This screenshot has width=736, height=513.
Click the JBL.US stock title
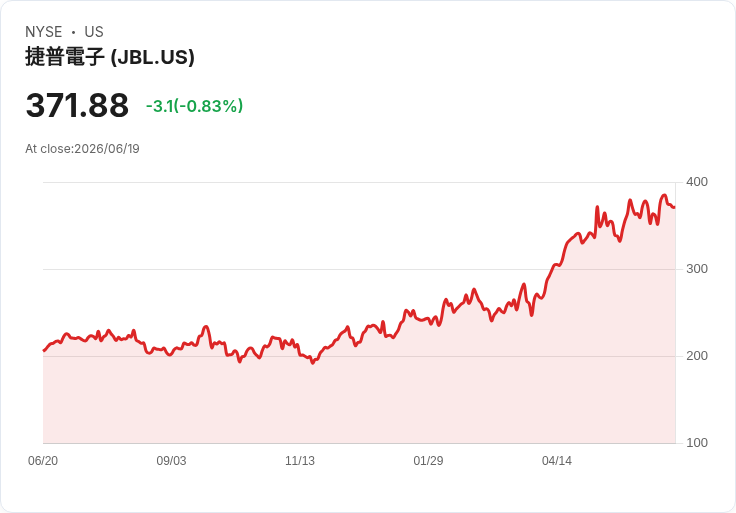click(x=110, y=57)
